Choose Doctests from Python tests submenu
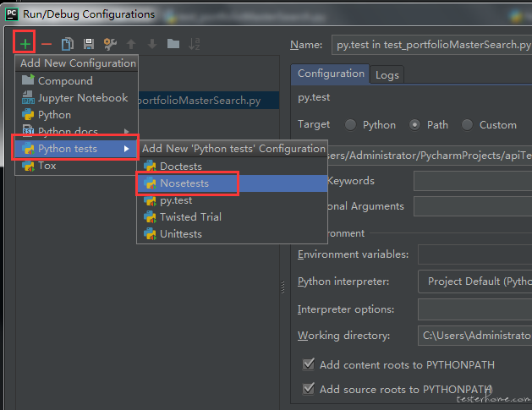The image size is (532, 410). tap(232, 167)
